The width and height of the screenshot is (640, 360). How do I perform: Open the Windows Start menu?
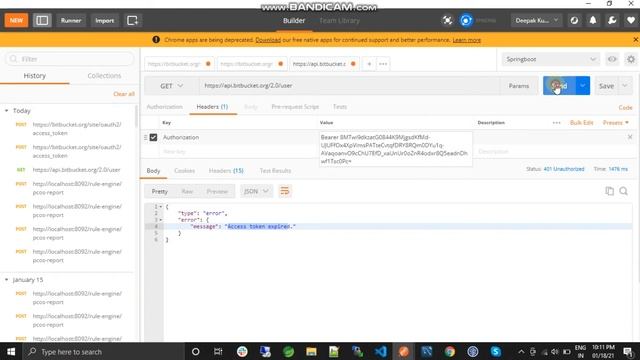11,352
